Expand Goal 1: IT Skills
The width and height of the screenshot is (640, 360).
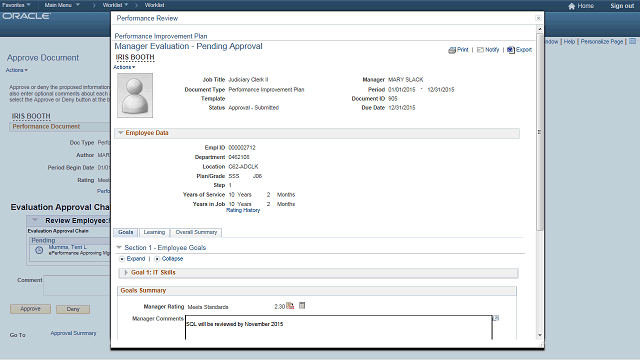pos(126,272)
